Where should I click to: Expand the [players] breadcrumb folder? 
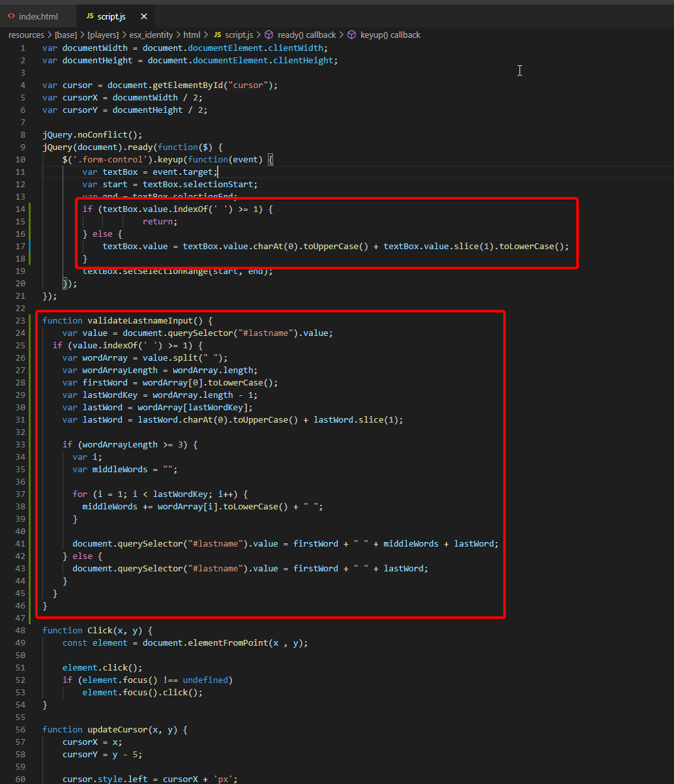tap(103, 35)
